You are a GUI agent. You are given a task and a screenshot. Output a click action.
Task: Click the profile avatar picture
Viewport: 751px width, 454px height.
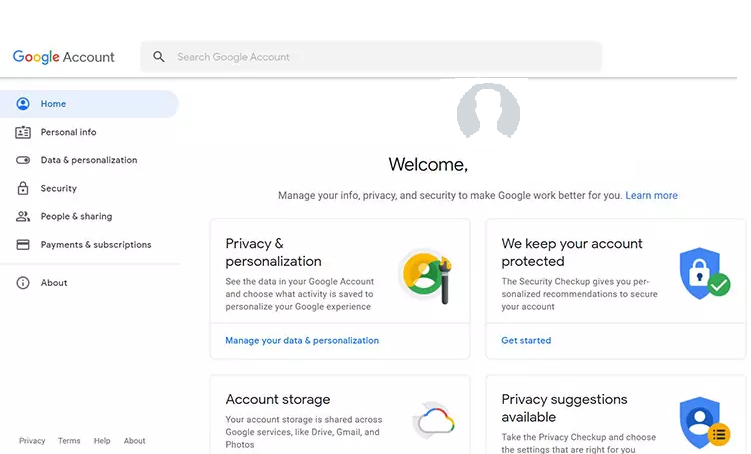(488, 111)
